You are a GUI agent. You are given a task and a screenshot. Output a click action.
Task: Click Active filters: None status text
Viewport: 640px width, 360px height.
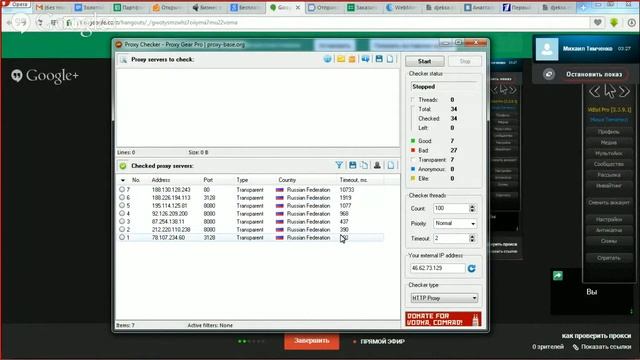pos(210,325)
